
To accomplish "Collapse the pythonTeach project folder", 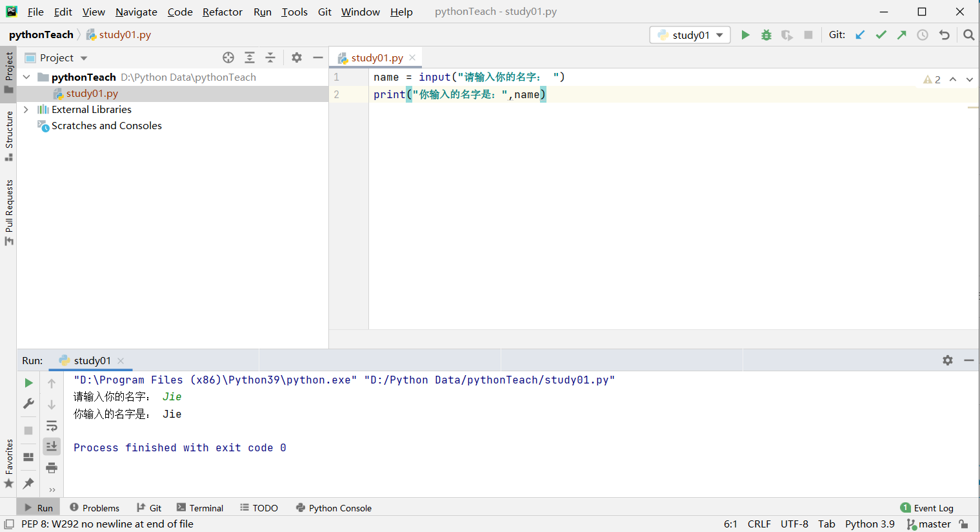I will [26, 77].
